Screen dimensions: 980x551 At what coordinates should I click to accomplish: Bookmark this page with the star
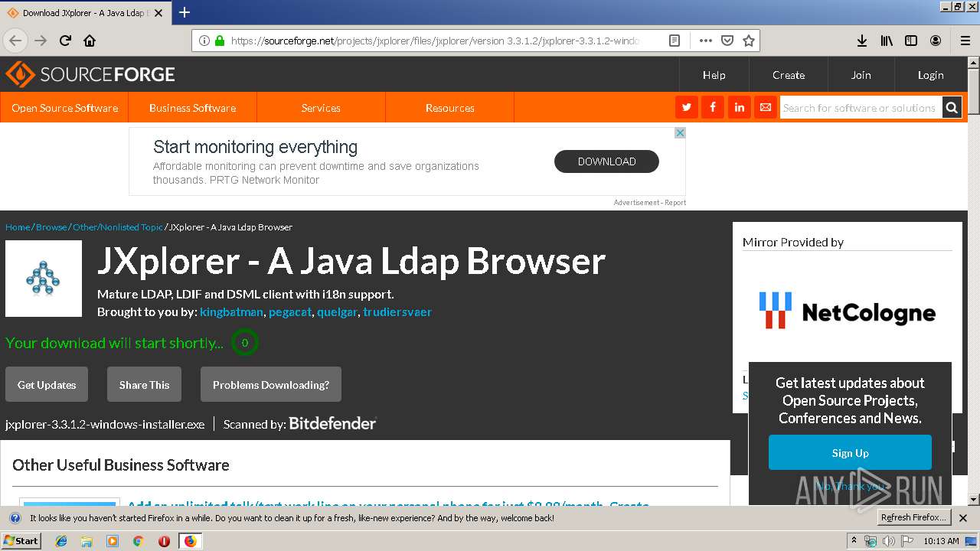click(749, 41)
